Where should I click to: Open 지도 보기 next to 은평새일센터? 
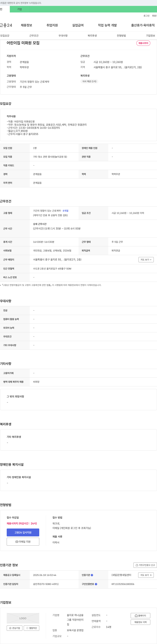pos(146,575)
